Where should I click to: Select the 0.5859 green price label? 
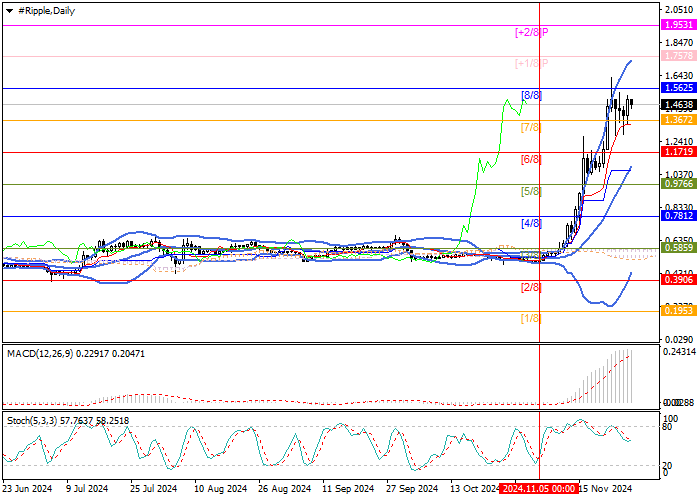(679, 248)
